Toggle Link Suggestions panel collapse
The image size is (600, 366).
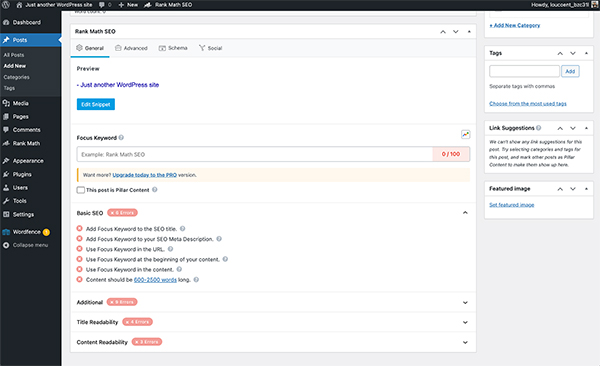pyautogui.click(x=586, y=128)
